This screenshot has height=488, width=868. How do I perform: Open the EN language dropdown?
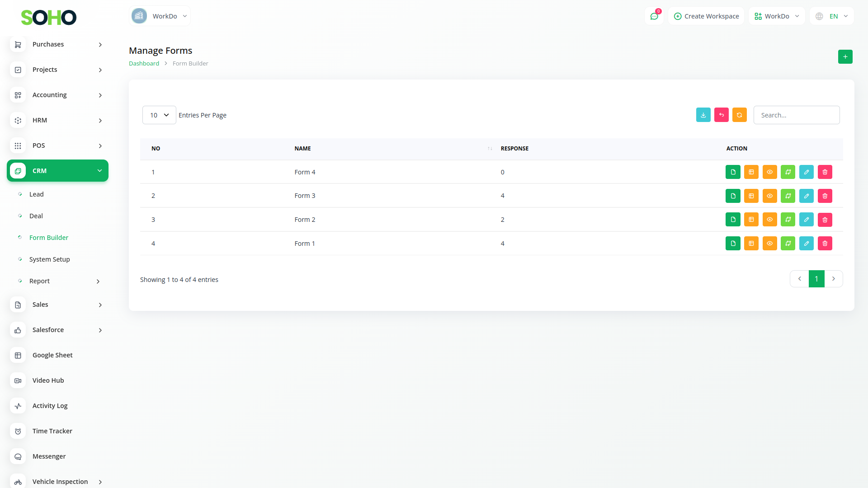click(832, 16)
